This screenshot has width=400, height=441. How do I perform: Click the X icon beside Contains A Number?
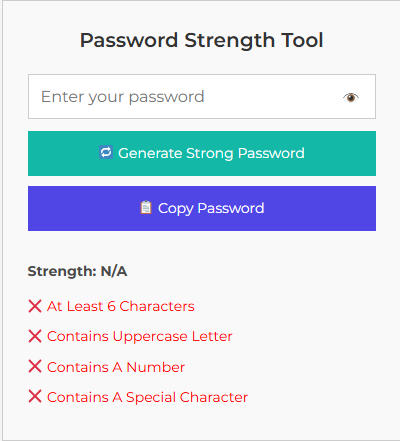35,366
